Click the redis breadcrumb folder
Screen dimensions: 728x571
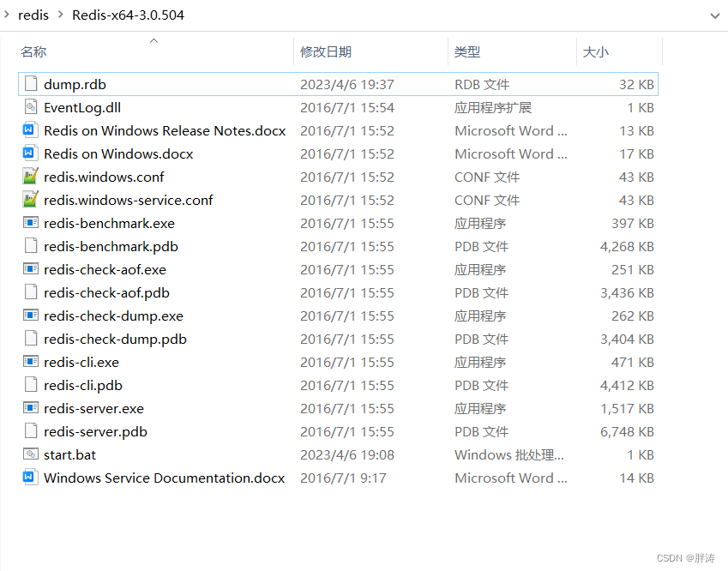click(x=33, y=15)
